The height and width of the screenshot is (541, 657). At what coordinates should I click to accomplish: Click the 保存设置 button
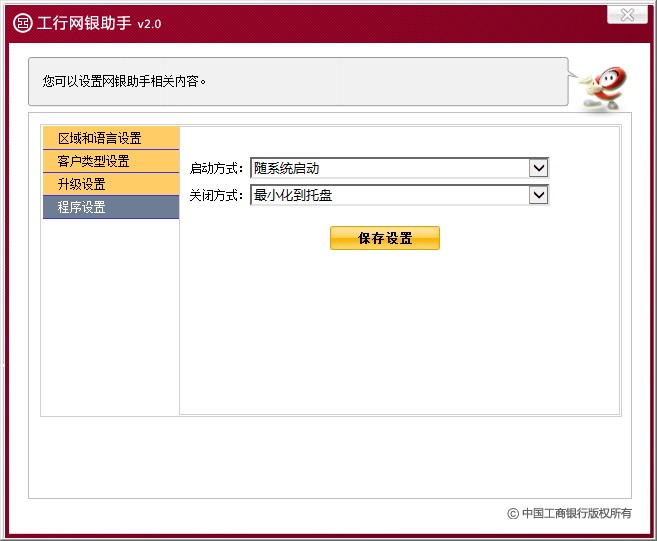[x=385, y=238]
